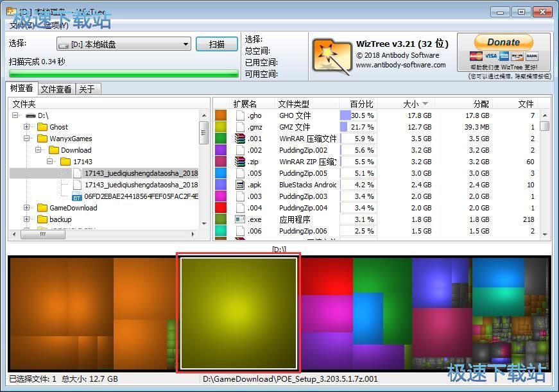Collapse the WanyxGames folder node
The height and width of the screenshot is (392, 559).
[x=27, y=139]
